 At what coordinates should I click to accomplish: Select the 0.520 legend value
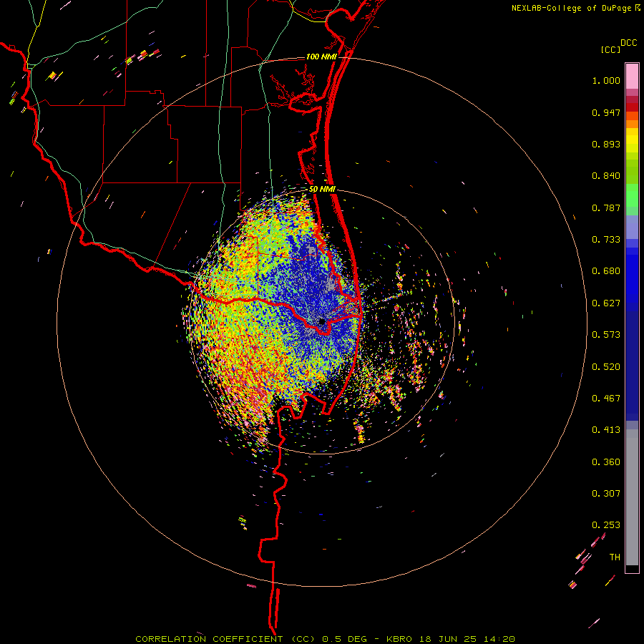coord(606,367)
